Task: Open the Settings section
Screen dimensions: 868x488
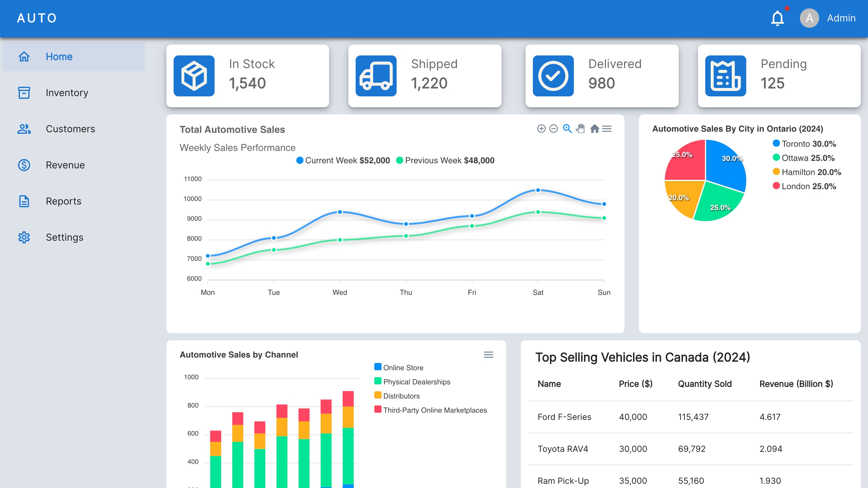Action: click(74, 237)
